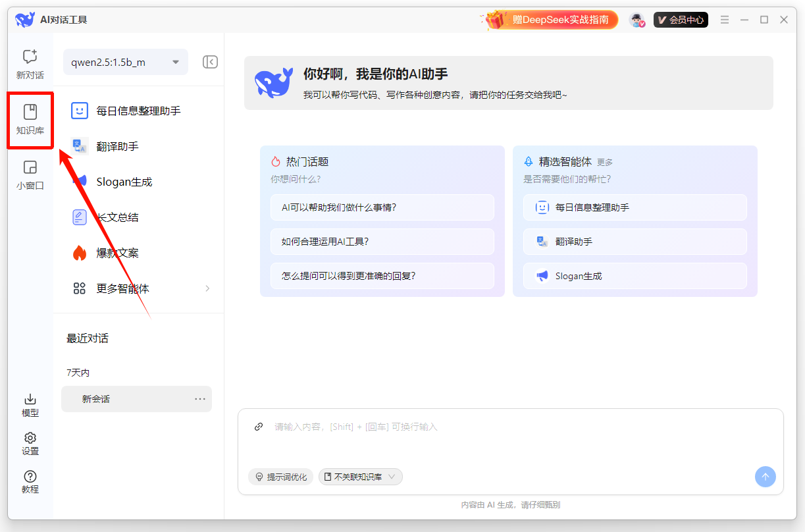Screen dimensions: 805x532
Task: Click the 提示词优化 button
Action: pyautogui.click(x=280, y=477)
